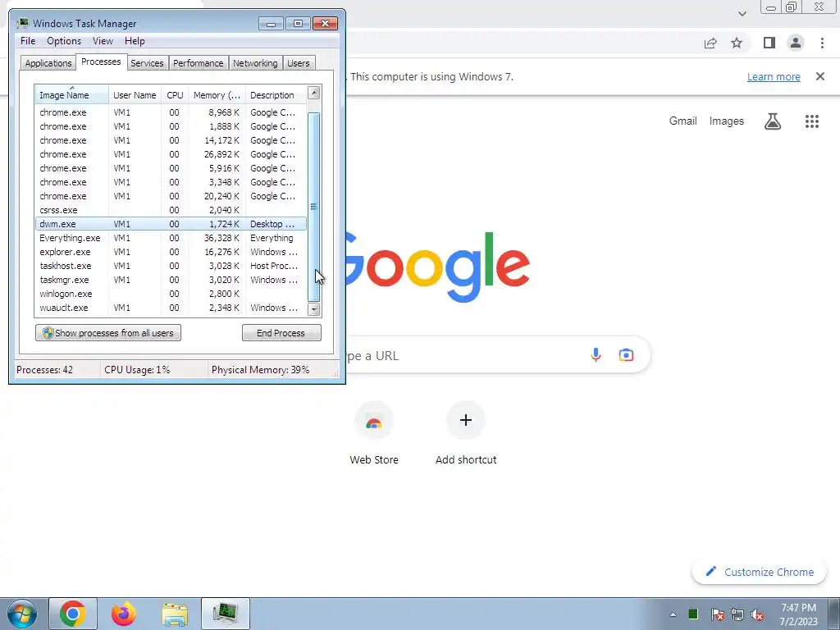The image size is (840, 630).
Task: Open Task Manager Help menu
Action: (x=135, y=41)
